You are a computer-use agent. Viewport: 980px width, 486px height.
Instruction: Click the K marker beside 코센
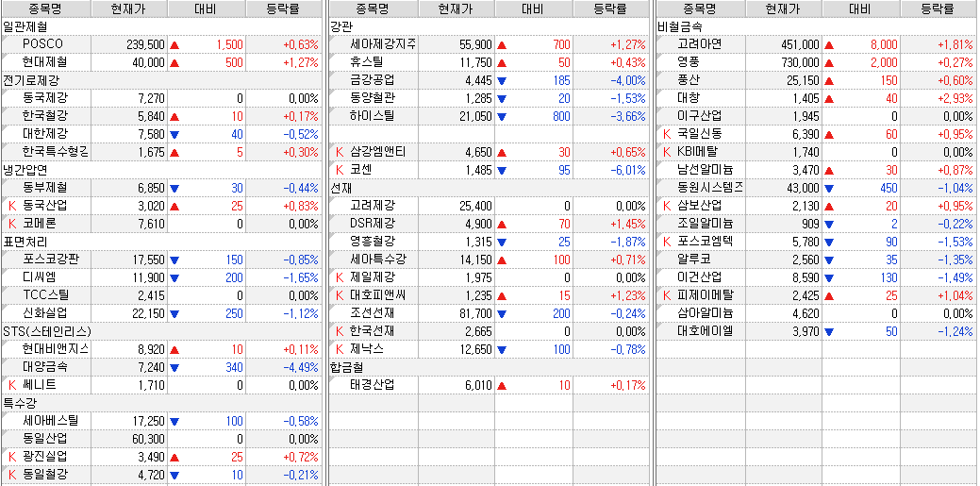(340, 170)
